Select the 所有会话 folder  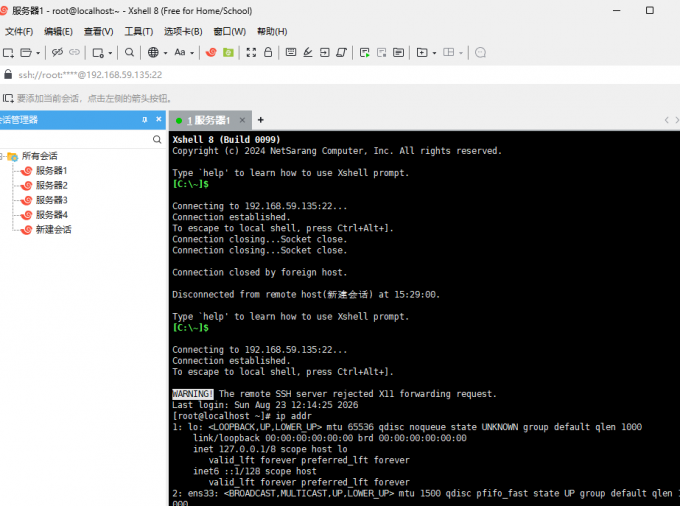tap(39, 156)
